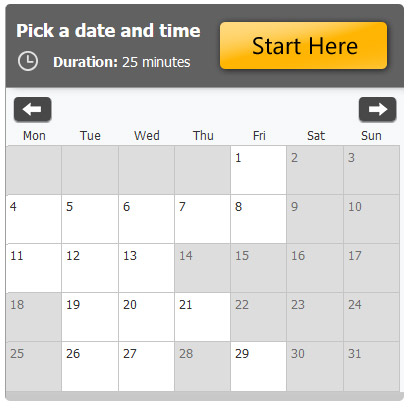Choose Friday the 8th
This screenshot has width=409, height=408.
[x=258, y=219]
